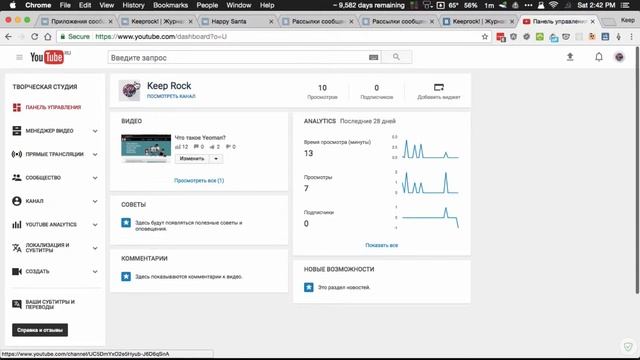Open the Chrome three-dot menu

(631, 37)
